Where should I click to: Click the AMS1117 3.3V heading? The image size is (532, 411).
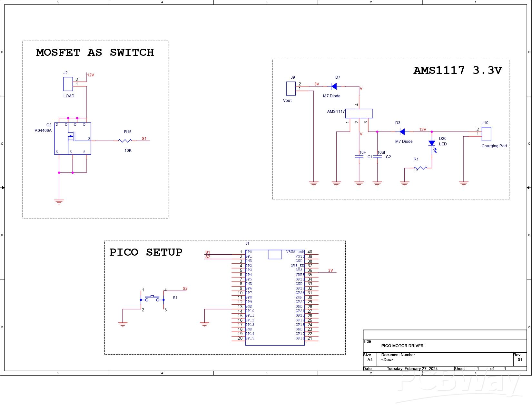click(458, 70)
